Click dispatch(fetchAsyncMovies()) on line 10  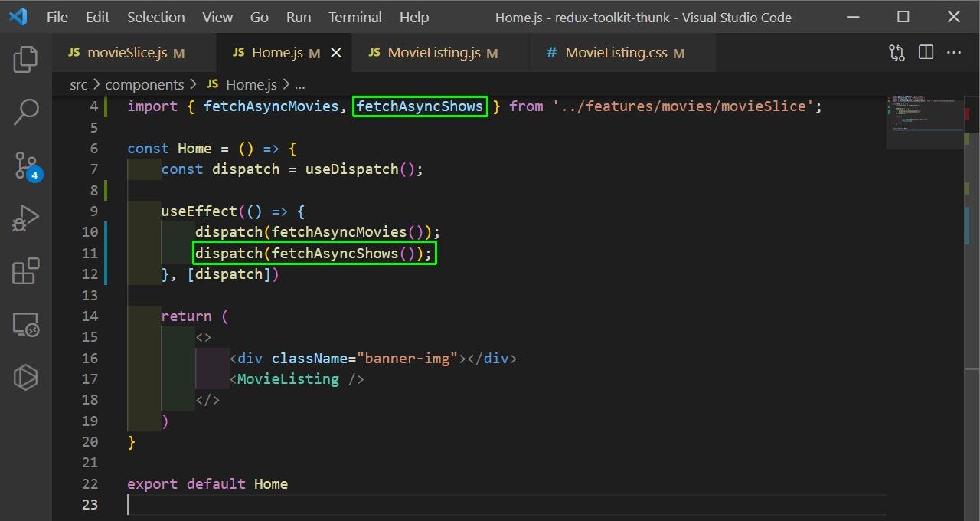(313, 232)
